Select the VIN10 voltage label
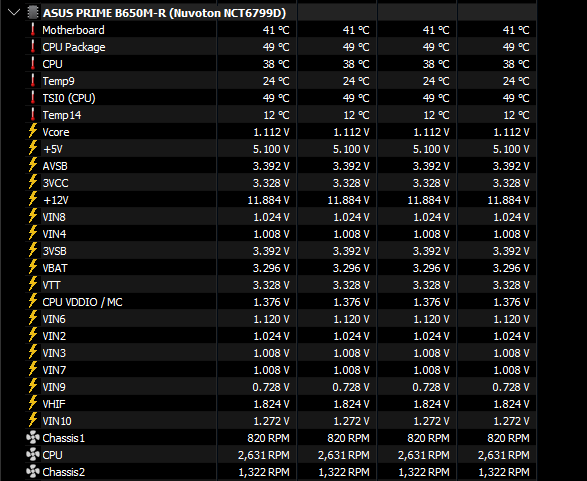The image size is (587, 481). pyautogui.click(x=57, y=421)
